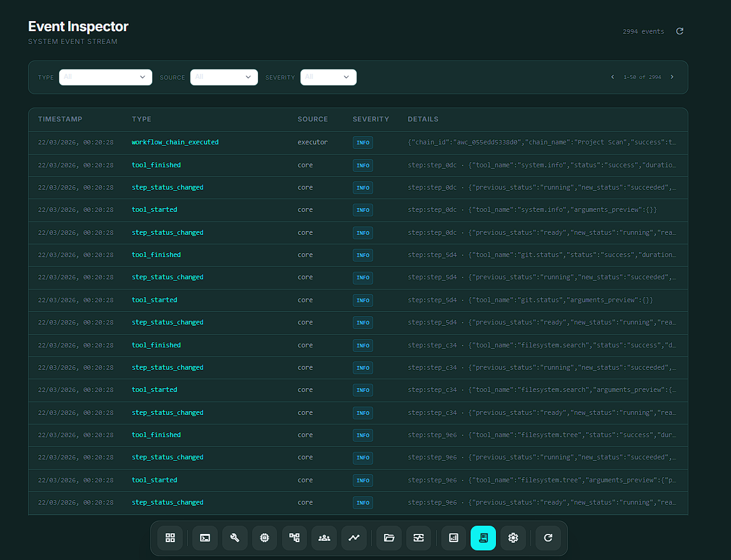Click the highlighted event log icon

483,538
